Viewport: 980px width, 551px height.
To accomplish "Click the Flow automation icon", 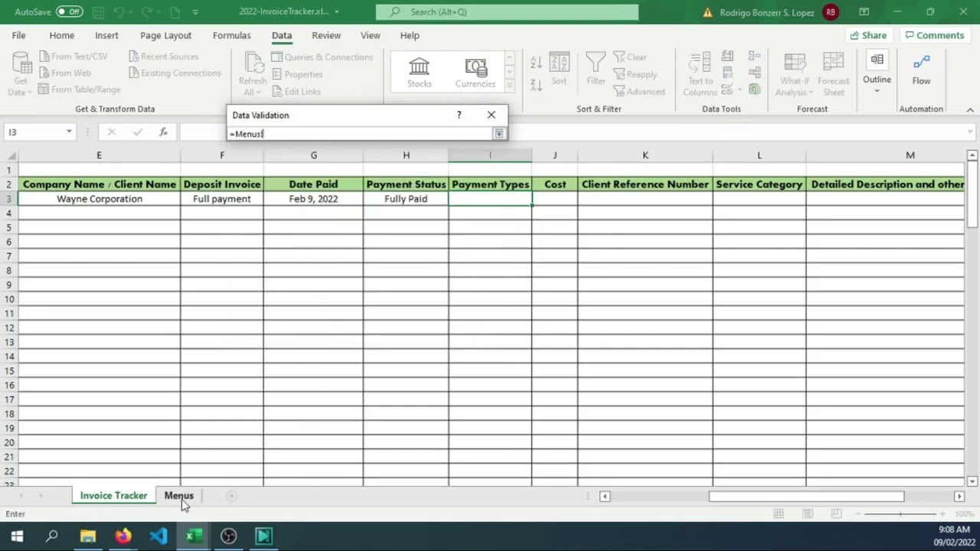I will click(x=921, y=69).
